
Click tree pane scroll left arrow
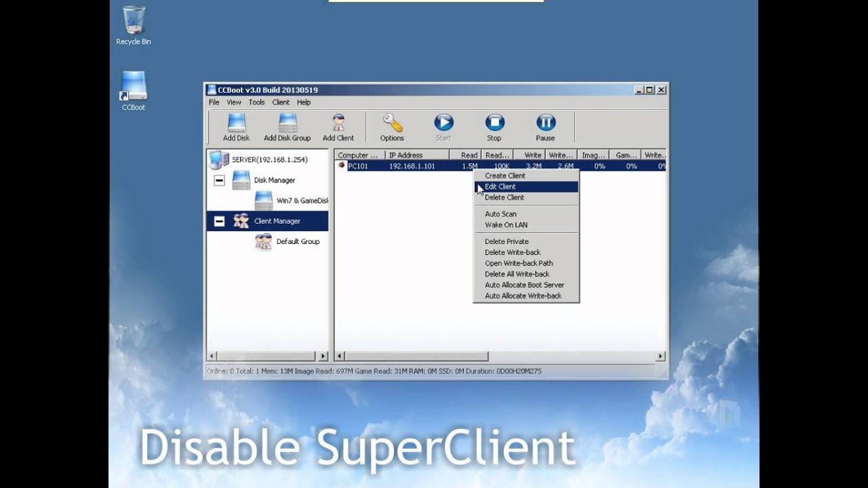212,356
